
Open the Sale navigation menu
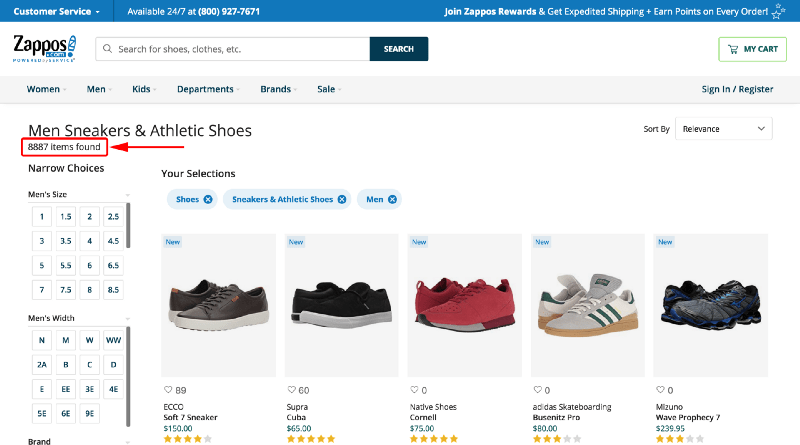(x=329, y=89)
